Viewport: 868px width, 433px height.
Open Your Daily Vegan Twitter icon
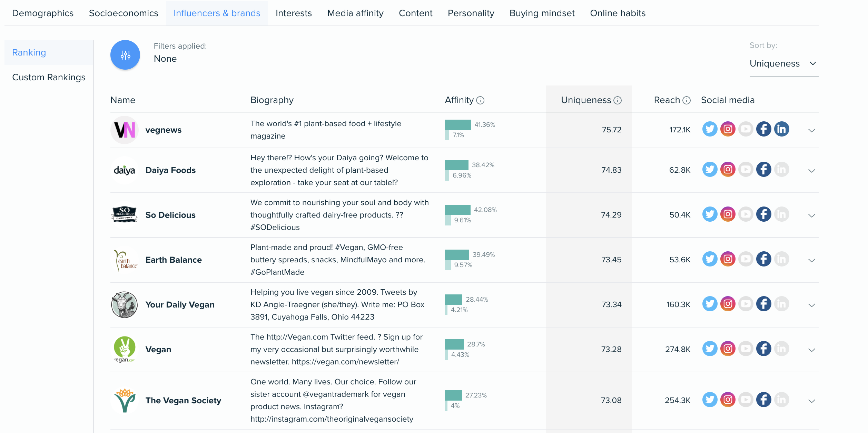710,304
